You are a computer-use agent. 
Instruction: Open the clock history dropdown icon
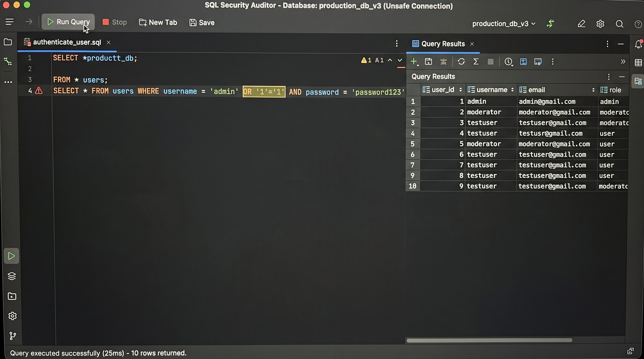[x=509, y=62]
